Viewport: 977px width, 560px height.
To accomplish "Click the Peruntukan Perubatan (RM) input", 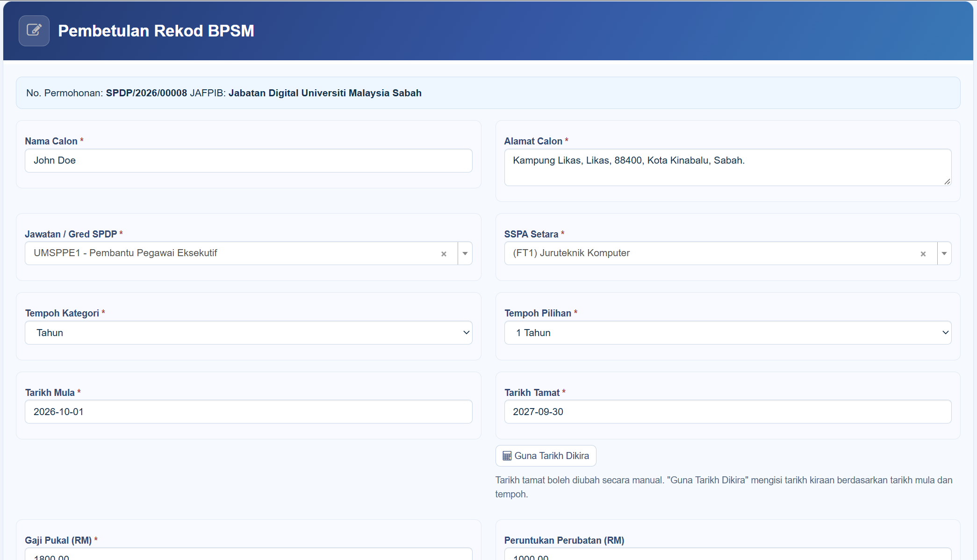I will (728, 554).
